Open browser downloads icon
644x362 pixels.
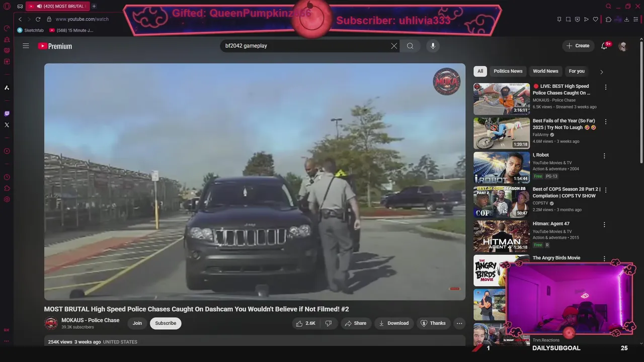(x=626, y=19)
